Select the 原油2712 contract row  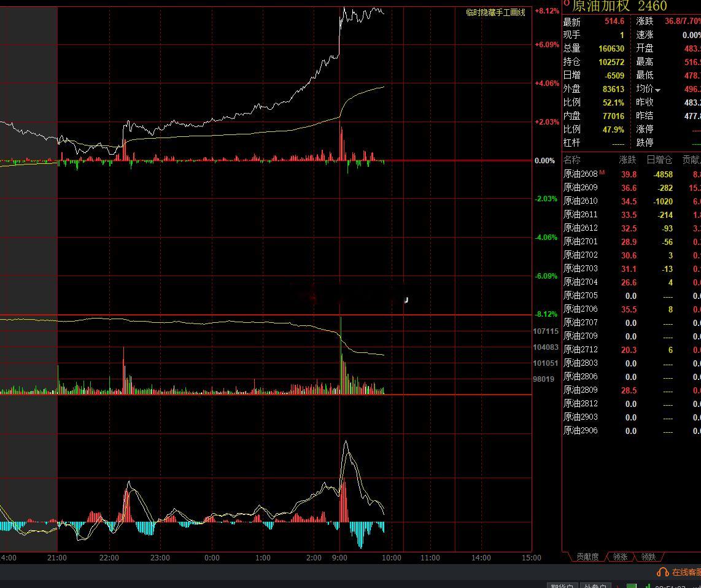coord(631,350)
